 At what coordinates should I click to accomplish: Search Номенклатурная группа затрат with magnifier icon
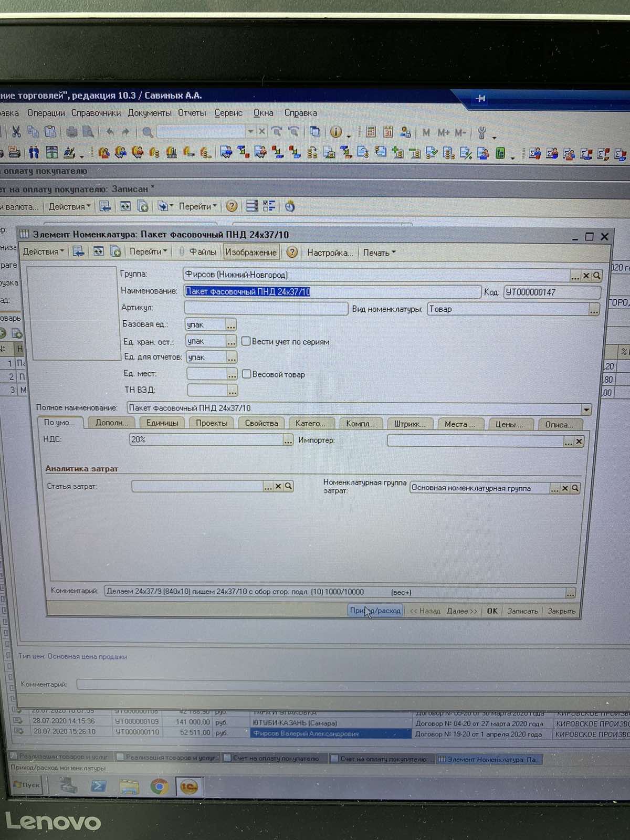pos(575,488)
